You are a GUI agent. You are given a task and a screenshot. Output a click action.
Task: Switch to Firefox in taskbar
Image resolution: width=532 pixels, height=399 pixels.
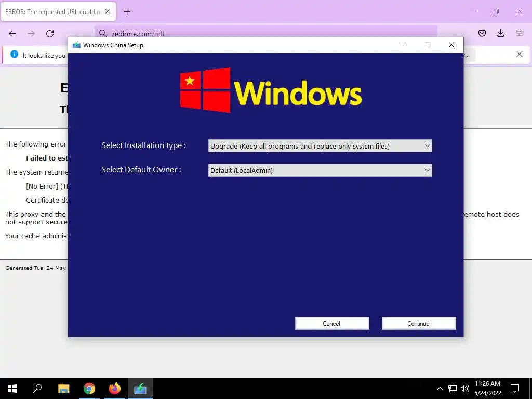pos(115,389)
